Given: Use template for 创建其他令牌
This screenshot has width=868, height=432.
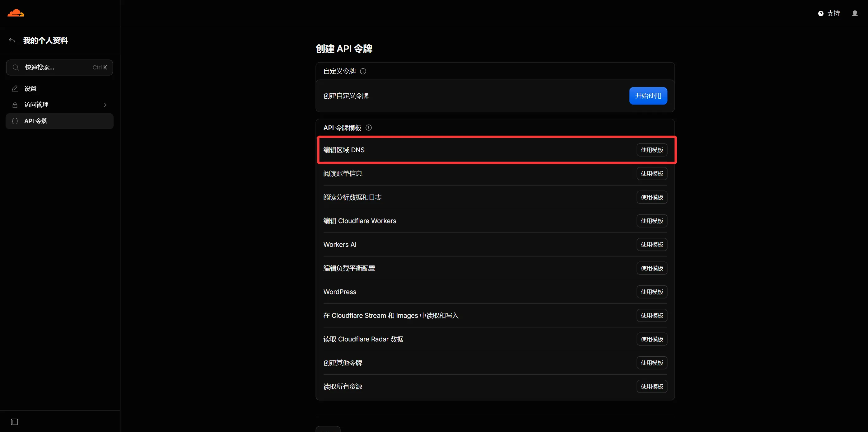Looking at the screenshot, I should click(x=652, y=363).
